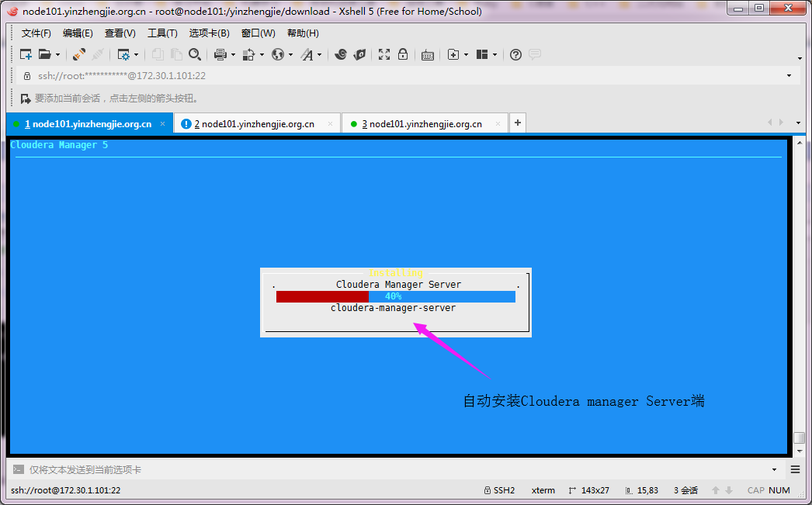Click the grayed Disconnect plug icon
The height and width of the screenshot is (505, 812).
tap(98, 54)
